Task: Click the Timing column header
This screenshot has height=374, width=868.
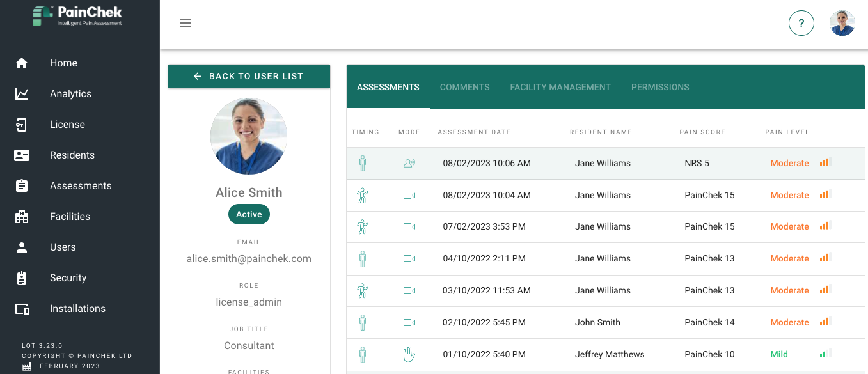Action: 365,132
